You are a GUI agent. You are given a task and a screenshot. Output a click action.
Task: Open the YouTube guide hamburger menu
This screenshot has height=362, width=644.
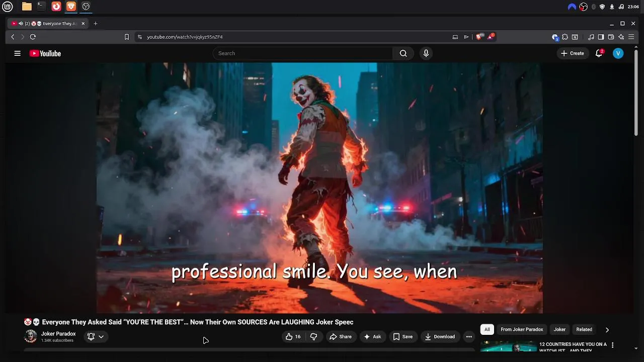click(x=17, y=53)
